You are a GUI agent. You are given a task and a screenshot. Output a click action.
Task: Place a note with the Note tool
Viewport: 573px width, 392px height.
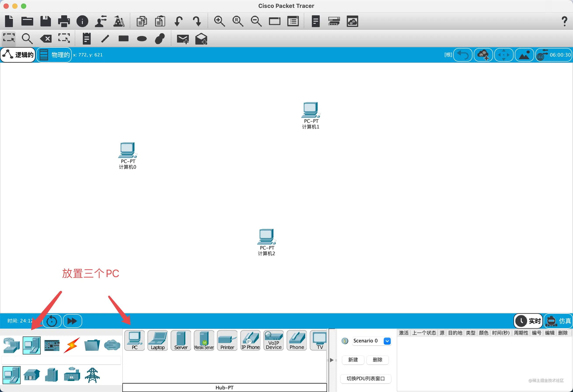pyautogui.click(x=87, y=38)
